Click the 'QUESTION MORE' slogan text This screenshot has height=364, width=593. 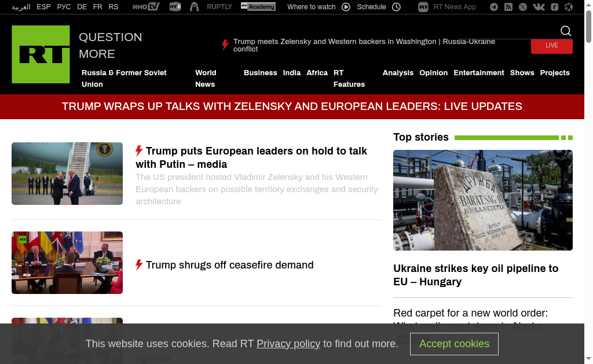tap(111, 45)
